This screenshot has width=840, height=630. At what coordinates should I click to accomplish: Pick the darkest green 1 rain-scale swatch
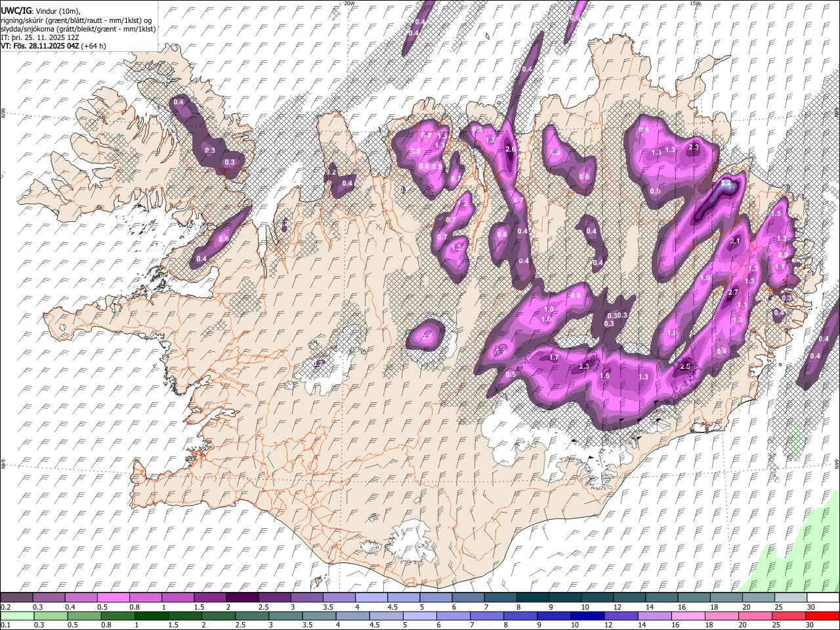pos(151,616)
